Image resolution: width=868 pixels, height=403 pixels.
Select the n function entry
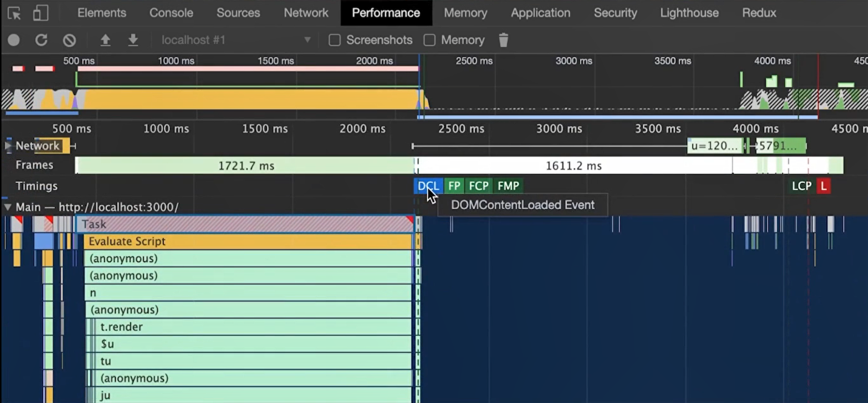pos(248,293)
